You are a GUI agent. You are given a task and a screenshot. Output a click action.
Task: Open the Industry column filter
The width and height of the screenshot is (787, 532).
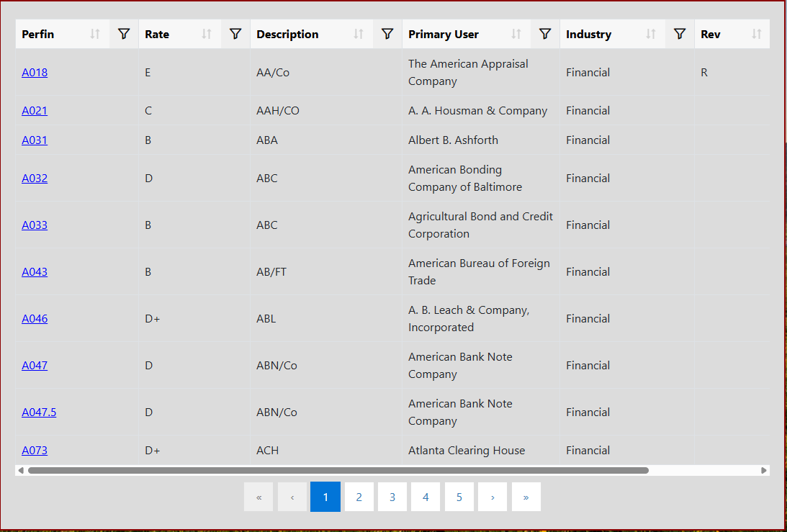[680, 34]
